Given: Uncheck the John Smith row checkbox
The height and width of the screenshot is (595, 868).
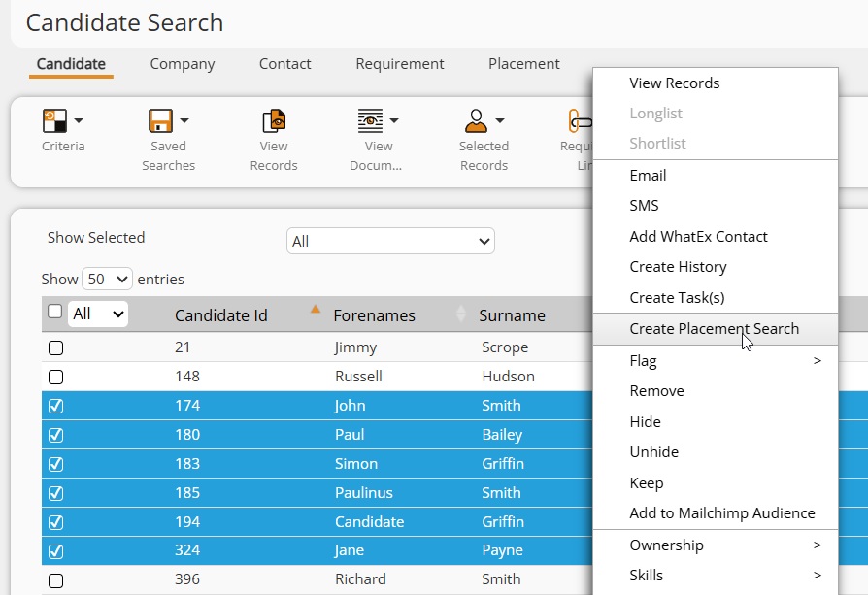Looking at the screenshot, I should (56, 406).
